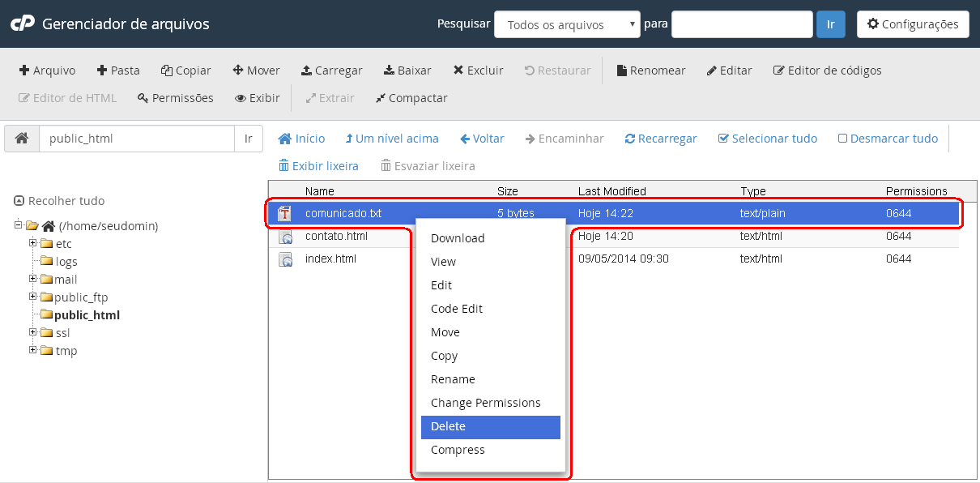Expand the tmp folder node

(32, 349)
